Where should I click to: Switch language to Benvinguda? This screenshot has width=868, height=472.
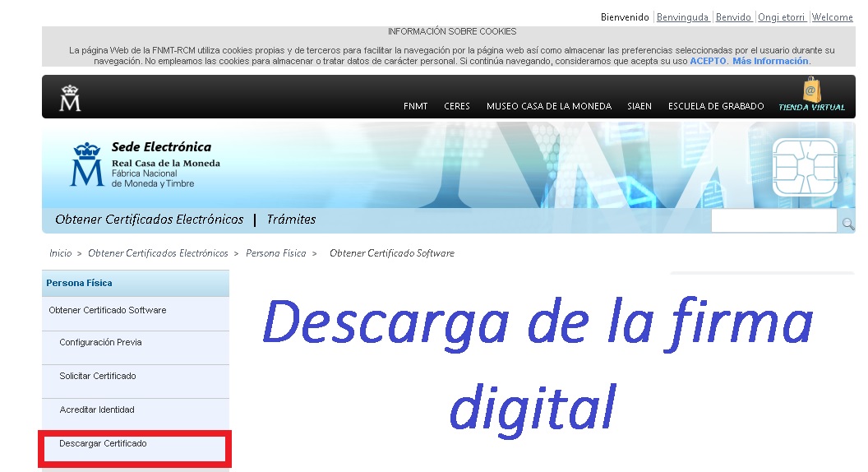(682, 17)
